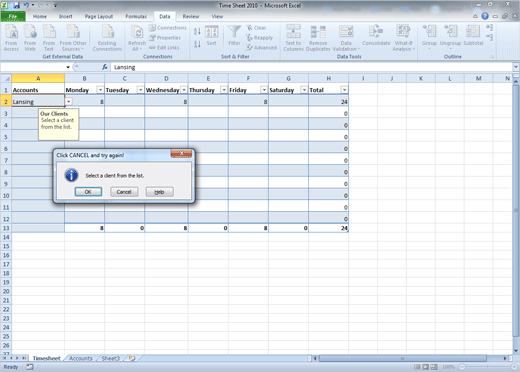Open Saturday column filter dropdown

click(x=304, y=90)
